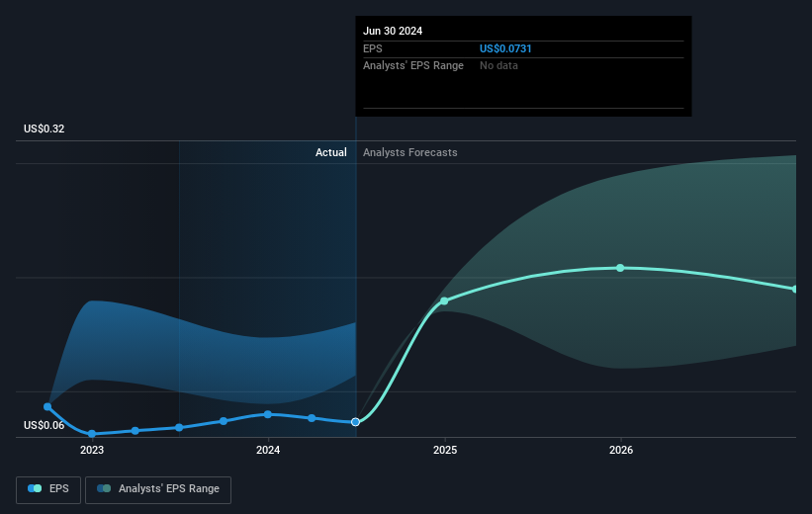Image resolution: width=812 pixels, height=514 pixels.
Task: Click the Jun 30 2024 tooltip date
Action: 393,31
